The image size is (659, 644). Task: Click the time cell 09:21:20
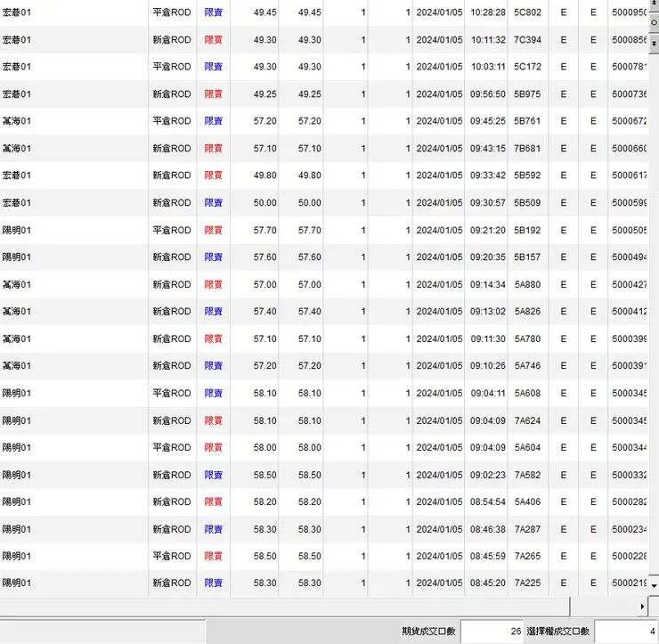[488, 231]
